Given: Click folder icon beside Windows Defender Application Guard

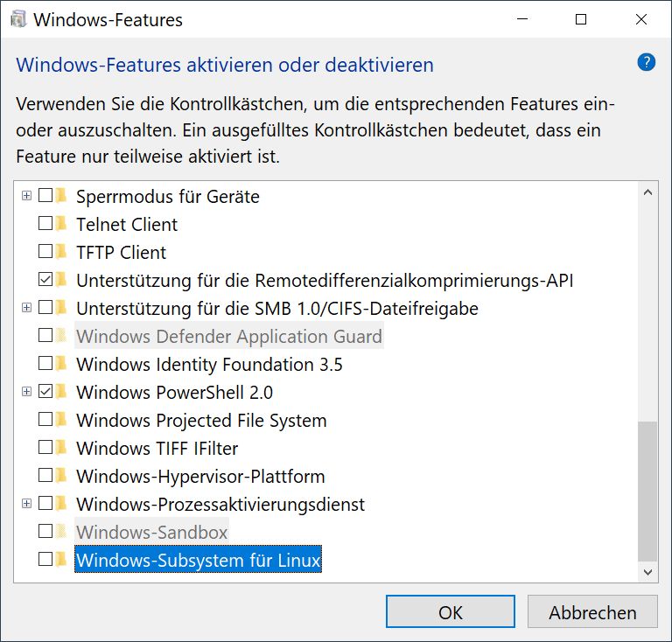Looking at the screenshot, I should click(61, 335).
